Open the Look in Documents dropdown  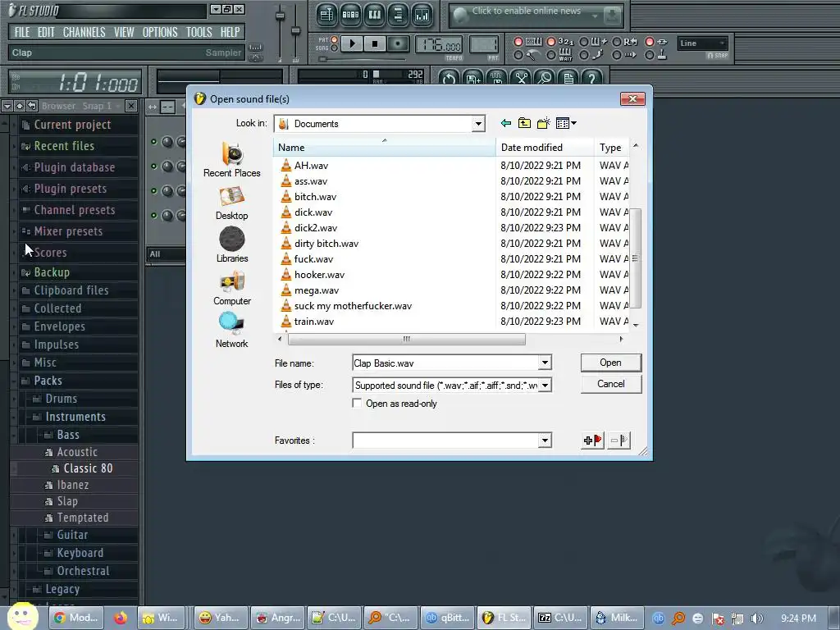(x=478, y=124)
